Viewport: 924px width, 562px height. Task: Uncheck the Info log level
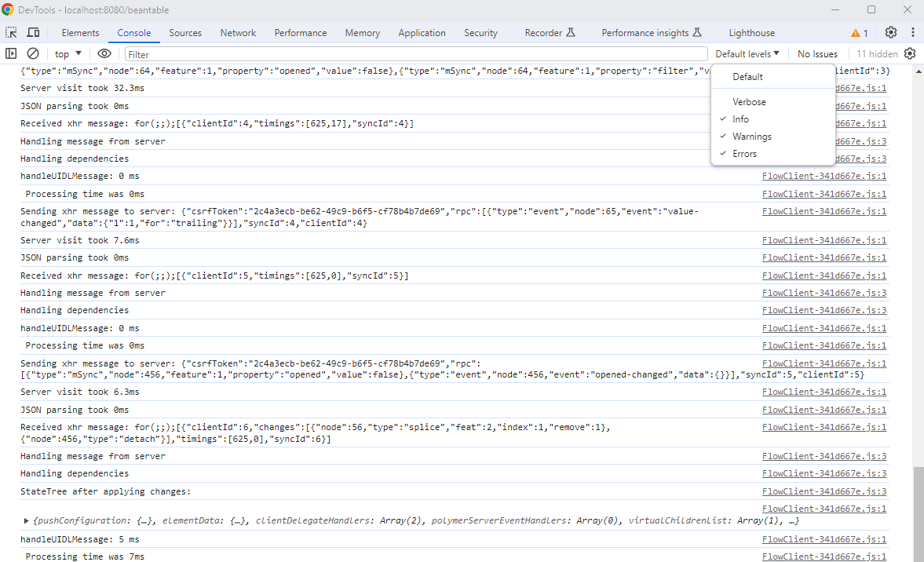click(740, 119)
